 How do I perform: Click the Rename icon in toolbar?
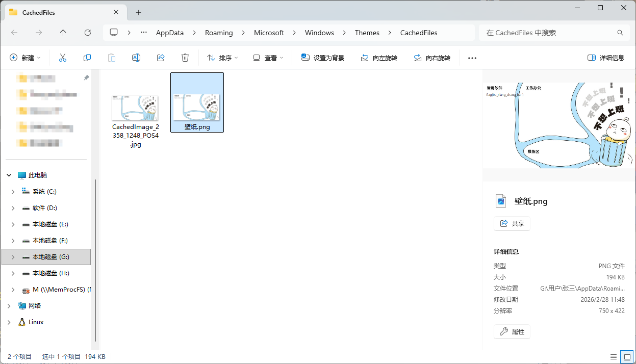[136, 58]
